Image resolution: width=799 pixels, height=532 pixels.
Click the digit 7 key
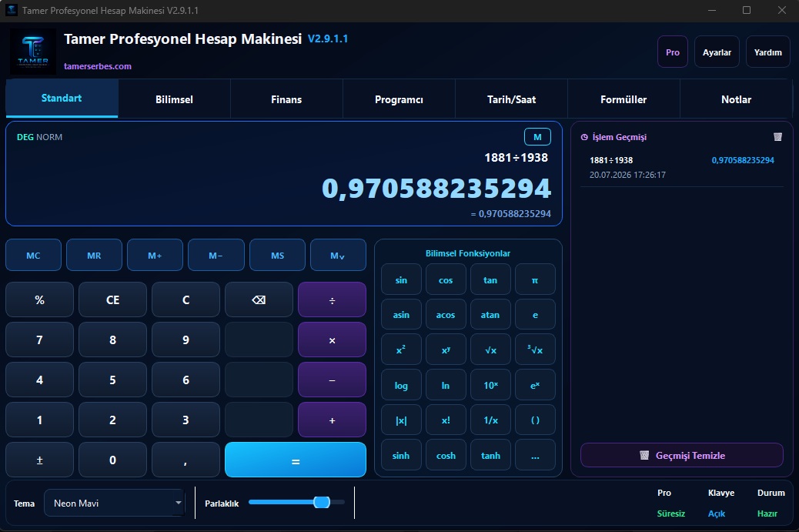click(x=40, y=340)
